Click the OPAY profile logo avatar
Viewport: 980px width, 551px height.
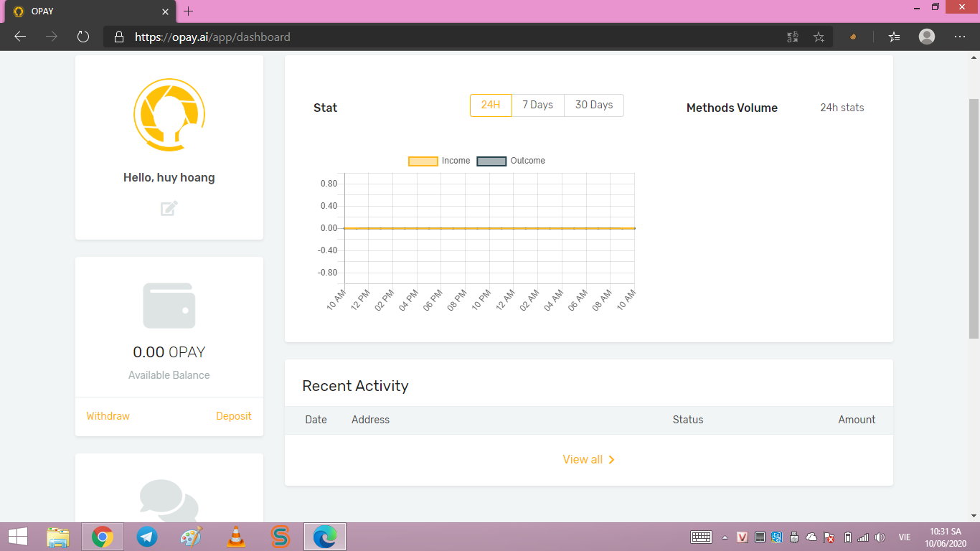click(x=169, y=115)
